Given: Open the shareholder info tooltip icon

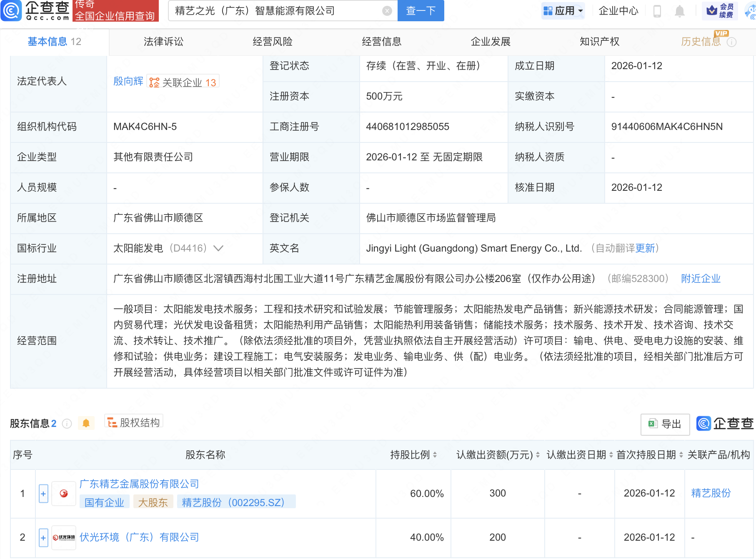Looking at the screenshot, I should pyautogui.click(x=67, y=424).
